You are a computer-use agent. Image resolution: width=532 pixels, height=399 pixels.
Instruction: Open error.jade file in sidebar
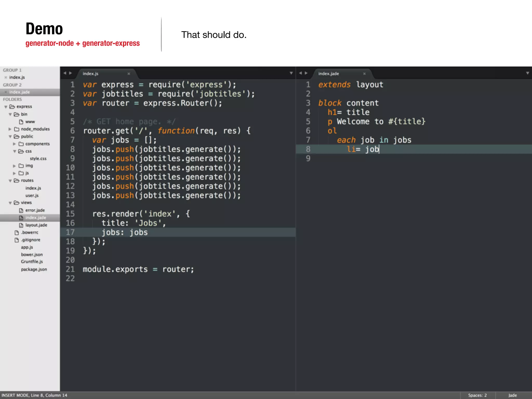tap(35, 210)
